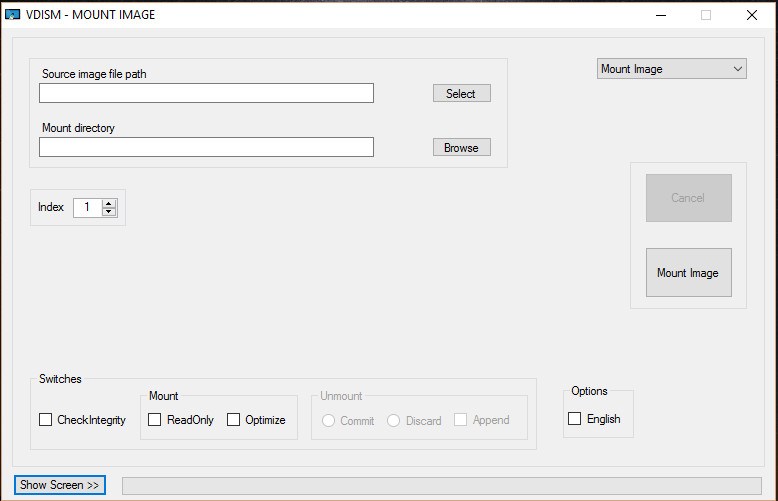Viewport: 778px width, 501px height.
Task: Focus the Mount directory input field
Action: 206,147
